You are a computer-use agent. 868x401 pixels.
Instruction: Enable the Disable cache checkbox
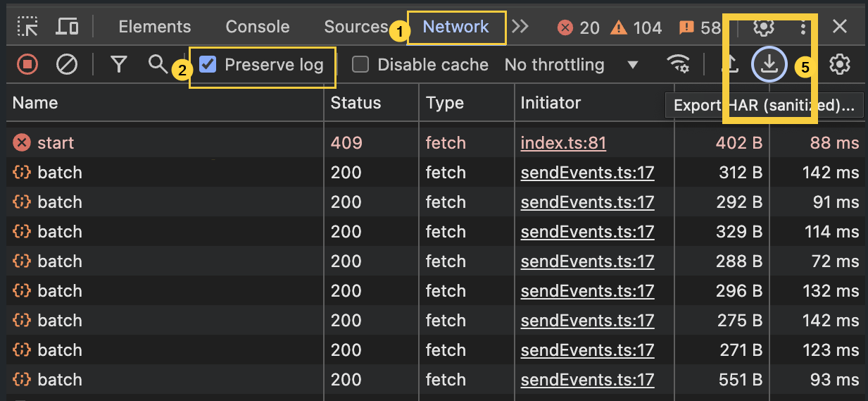(x=360, y=65)
